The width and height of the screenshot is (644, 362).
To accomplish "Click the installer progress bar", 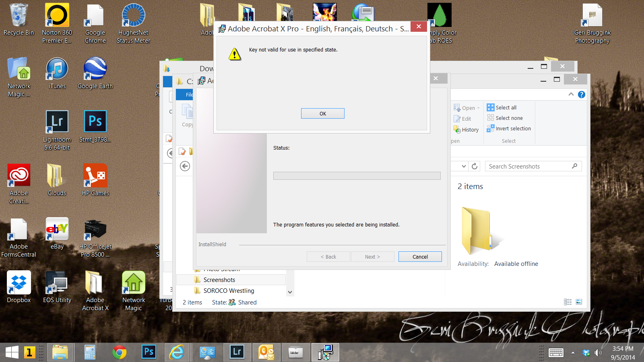I will pos(357,176).
